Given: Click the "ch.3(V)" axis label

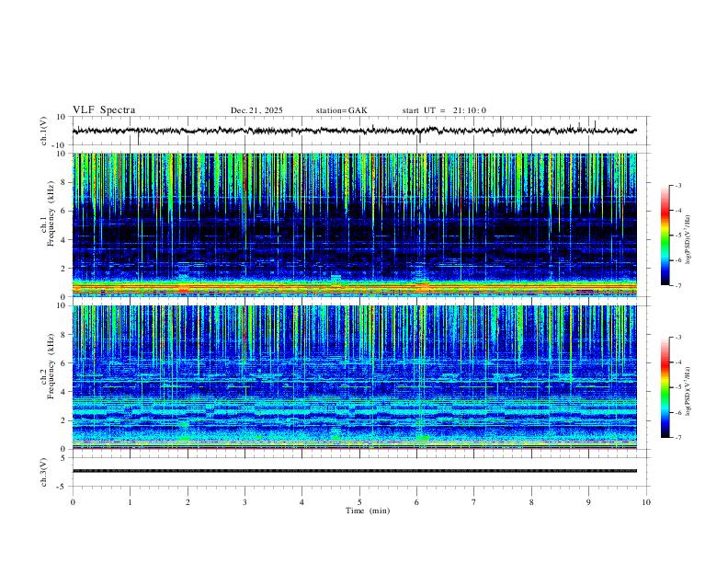Looking at the screenshot, I should (44, 472).
